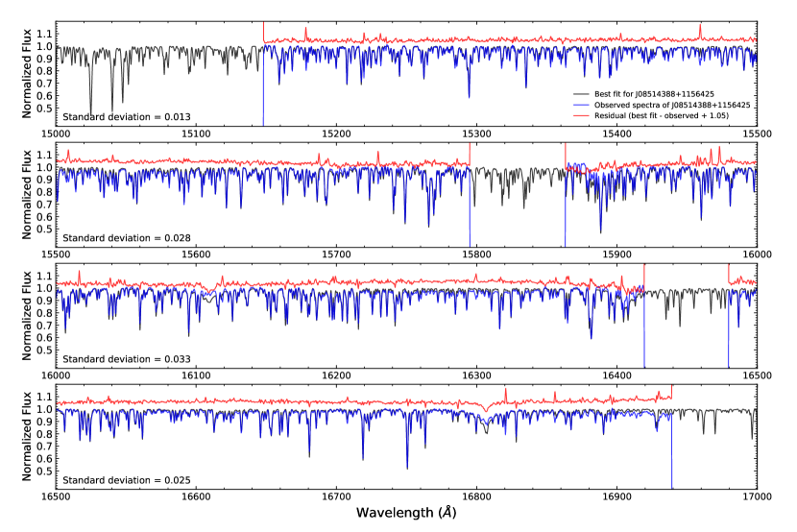Image resolution: width=797 pixels, height=532 pixels.
Task: Click the 16100 wavelength tick label
Action: [x=196, y=375]
